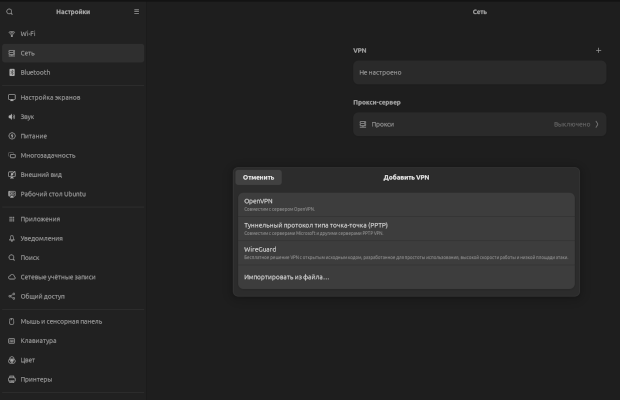Screen dimensions: 620x400
Task: Click the Приложения apps grid icon
Action: [12, 219]
